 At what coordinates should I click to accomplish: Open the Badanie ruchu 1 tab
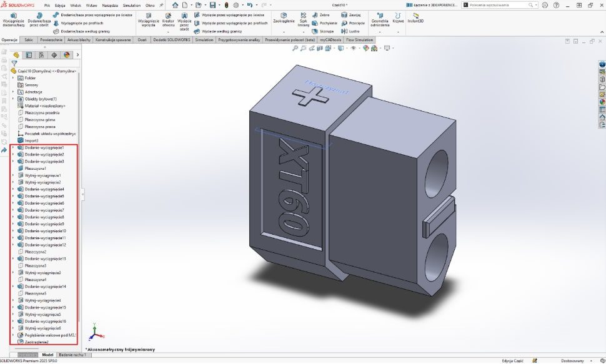pos(72,355)
